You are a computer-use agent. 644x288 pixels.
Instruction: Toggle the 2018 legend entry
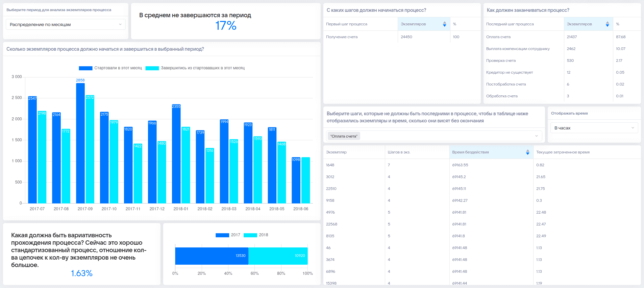point(256,235)
